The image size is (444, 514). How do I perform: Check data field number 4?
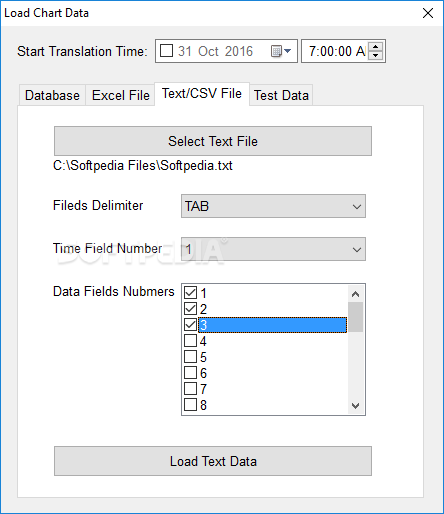[191, 341]
